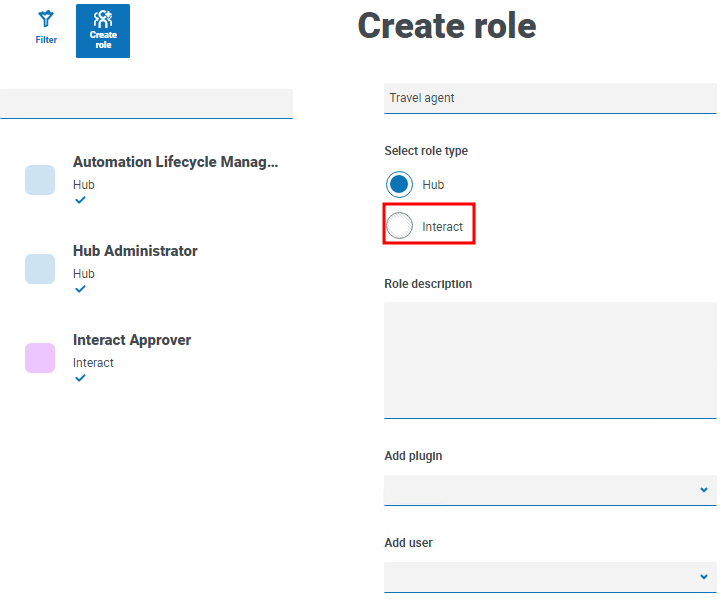Click the Add plugin chevron arrow
725x601 pixels.
(x=703, y=490)
